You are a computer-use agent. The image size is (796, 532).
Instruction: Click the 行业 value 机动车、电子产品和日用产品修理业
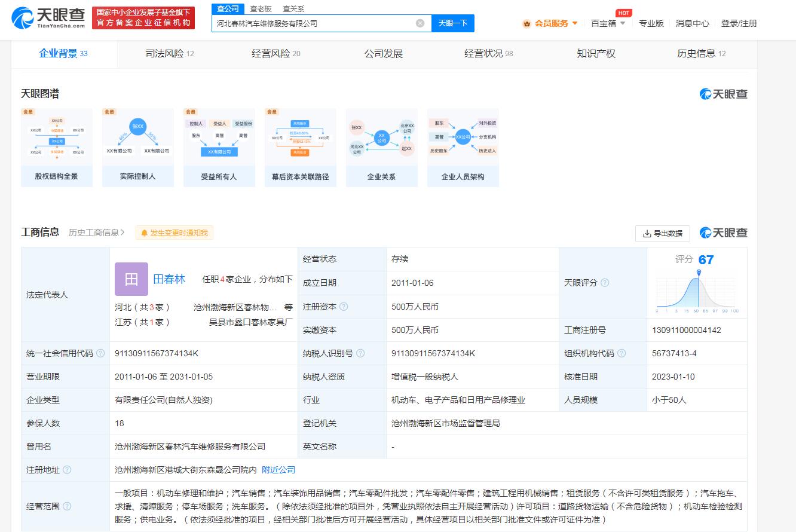[458, 400]
